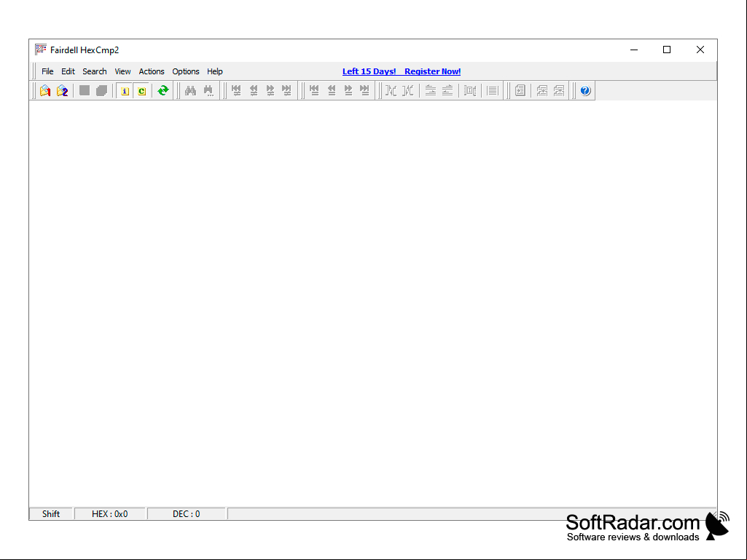This screenshot has height=560, width=747.
Task: Click the stacked gray squares close-all icon
Action: pos(101,90)
